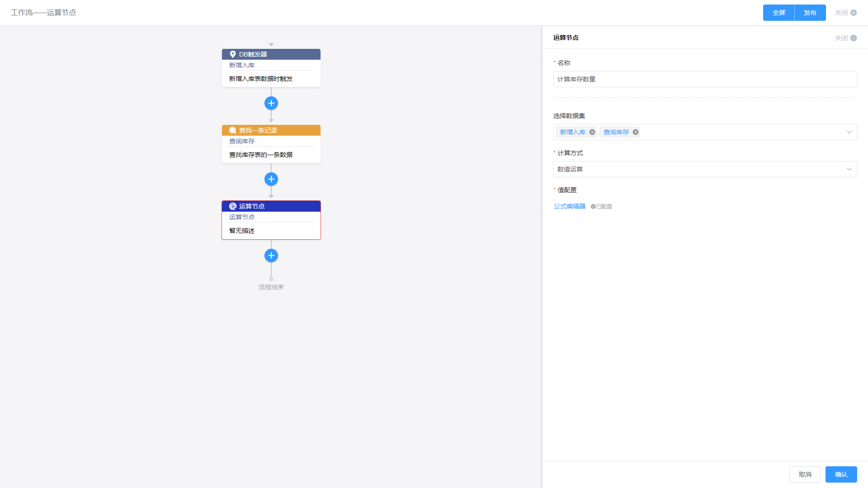Click the 选择数据集 field label
Image resolution: width=868 pixels, height=488 pixels.
pyautogui.click(x=569, y=116)
